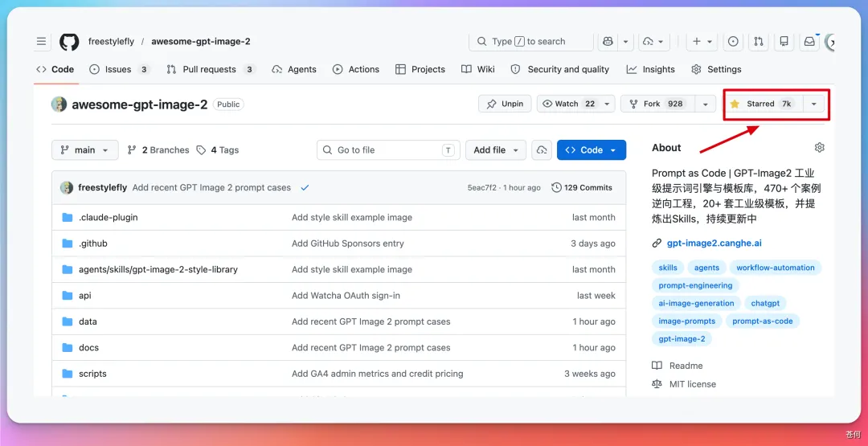Click the cloud agent icon beside Add file
The width and height of the screenshot is (868, 446).
[542, 150]
